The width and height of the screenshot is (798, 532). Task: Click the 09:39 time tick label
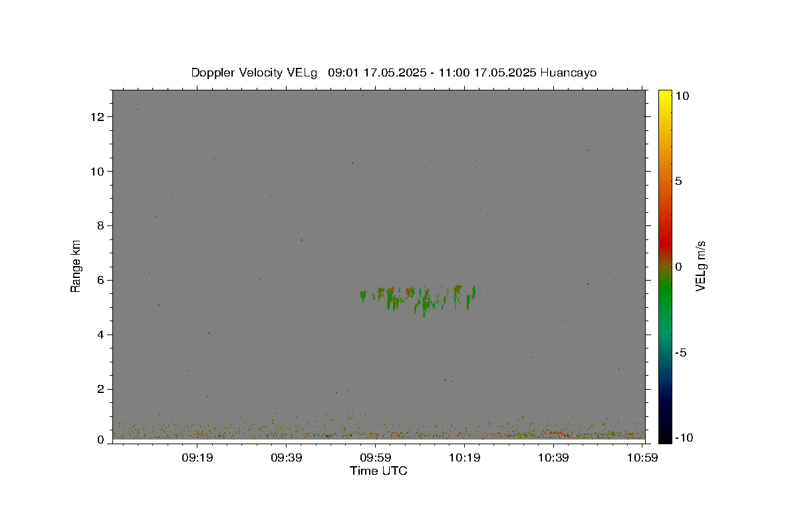coord(287,458)
